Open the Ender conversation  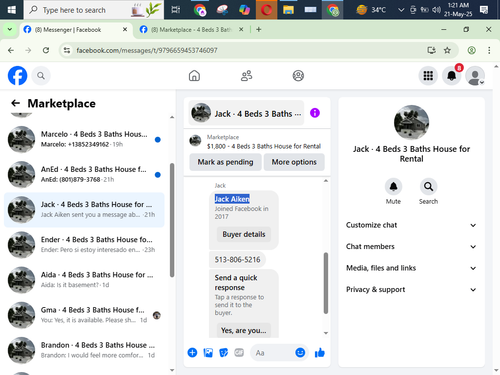pos(84,245)
